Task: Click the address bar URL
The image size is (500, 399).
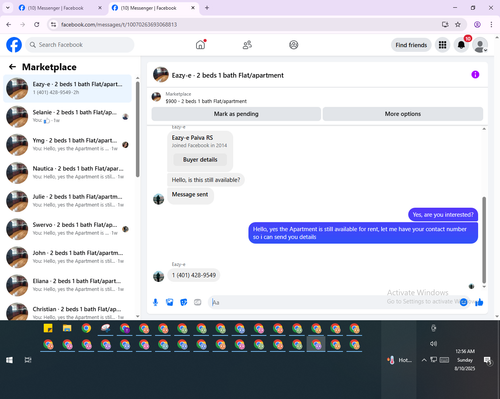Action: point(119,24)
